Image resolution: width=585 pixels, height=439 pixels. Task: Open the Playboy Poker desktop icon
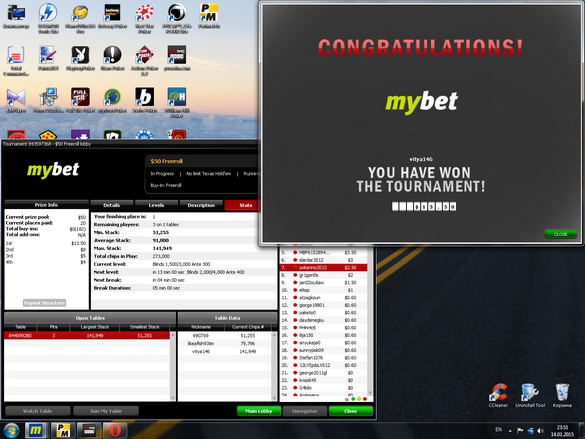click(x=80, y=58)
